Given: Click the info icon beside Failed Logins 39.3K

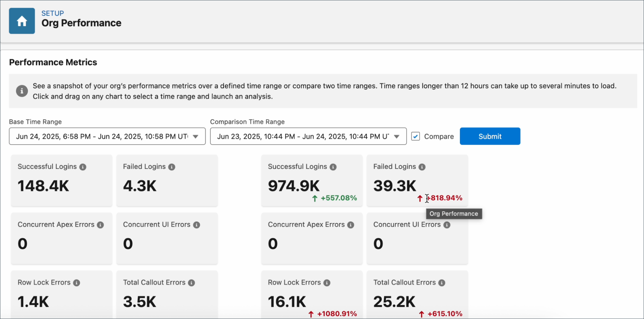Looking at the screenshot, I should tap(422, 167).
